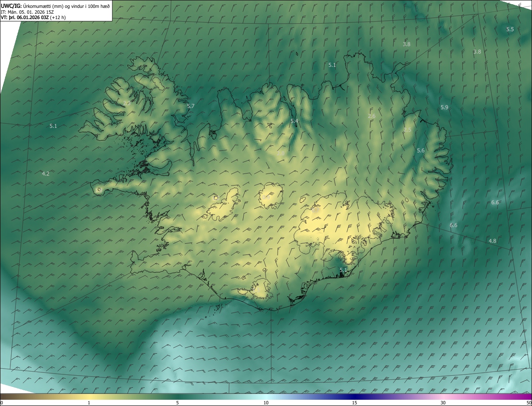
Task: Click the colorbar tick label 1
Action: click(x=89, y=403)
